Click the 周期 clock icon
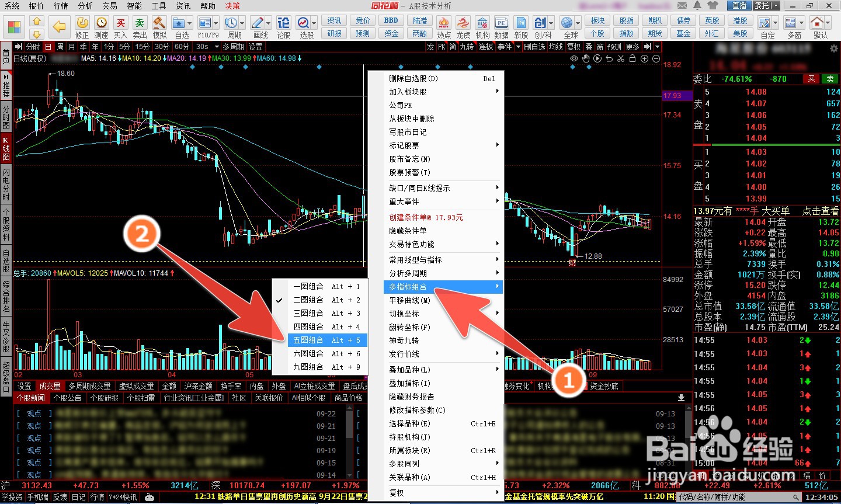This screenshot has height=504, width=841. point(231,23)
